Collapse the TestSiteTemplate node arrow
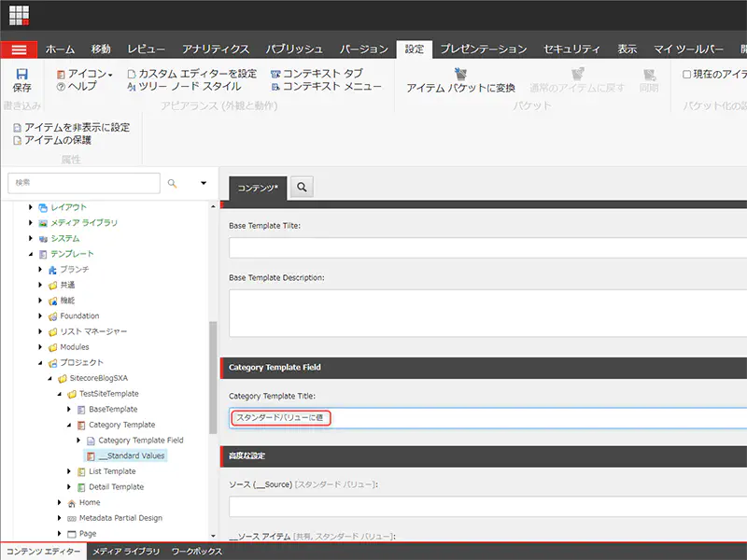 tap(59, 394)
